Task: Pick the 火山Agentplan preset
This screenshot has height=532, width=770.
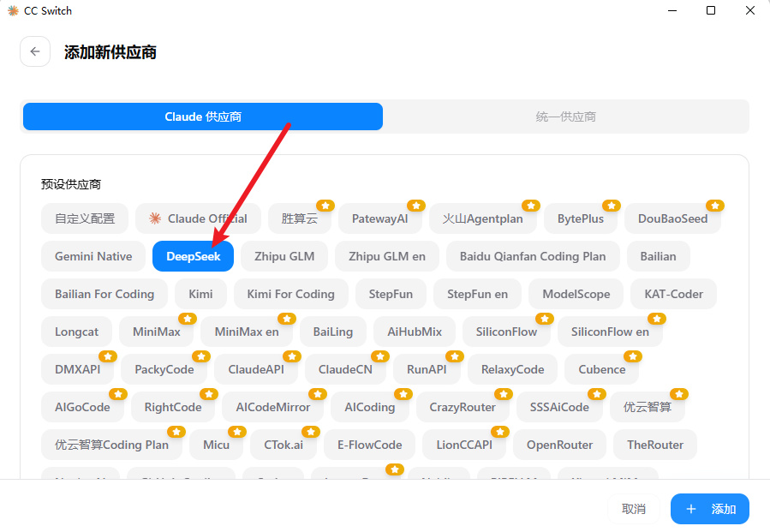Action: point(483,218)
